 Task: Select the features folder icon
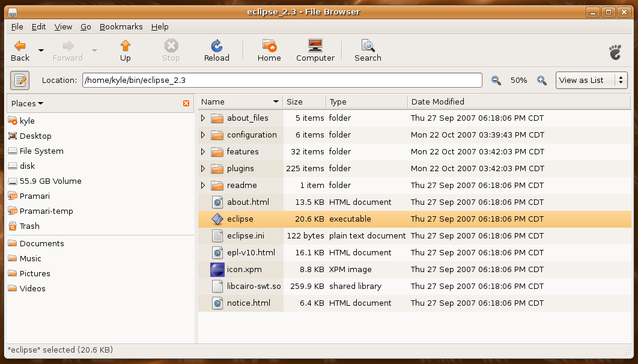coord(217,152)
